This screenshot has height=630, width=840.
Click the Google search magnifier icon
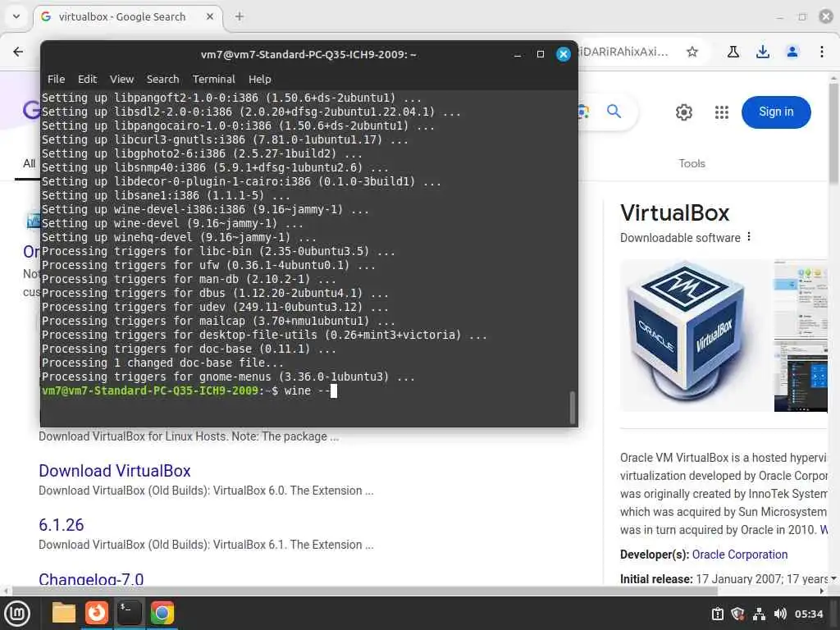[x=614, y=112]
